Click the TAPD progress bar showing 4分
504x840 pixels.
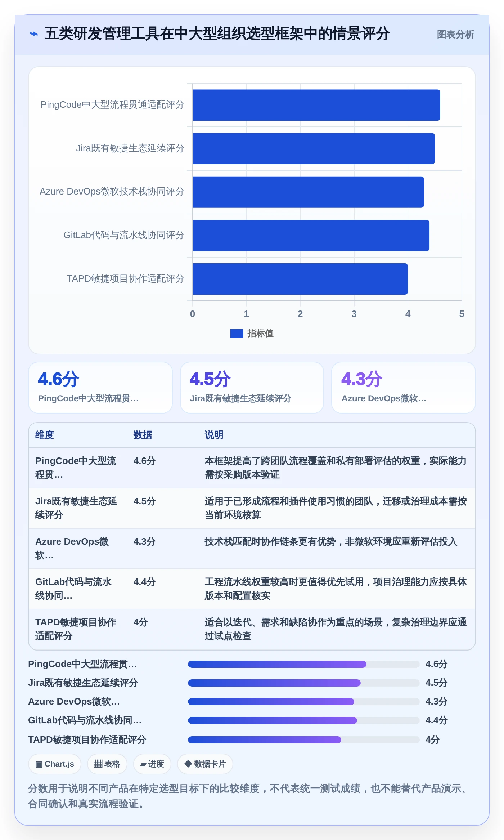304,740
